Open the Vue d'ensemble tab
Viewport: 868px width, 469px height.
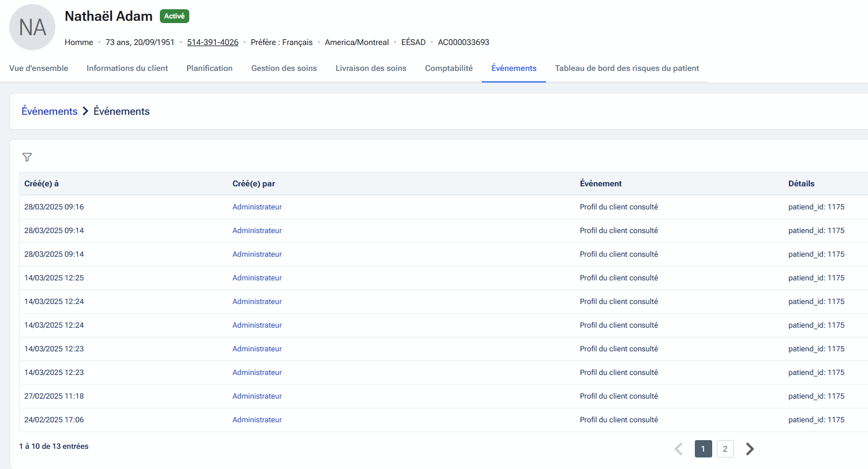pyautogui.click(x=39, y=68)
